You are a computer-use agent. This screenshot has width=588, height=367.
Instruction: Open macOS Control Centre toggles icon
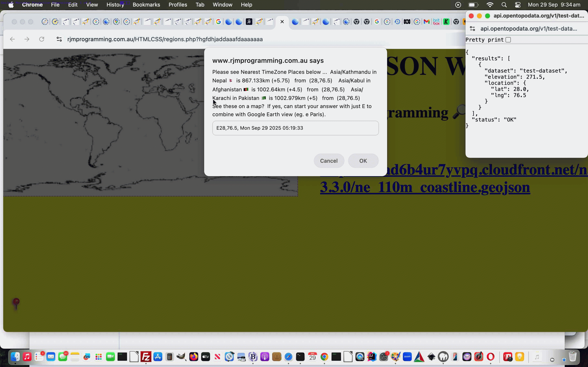coord(518,5)
